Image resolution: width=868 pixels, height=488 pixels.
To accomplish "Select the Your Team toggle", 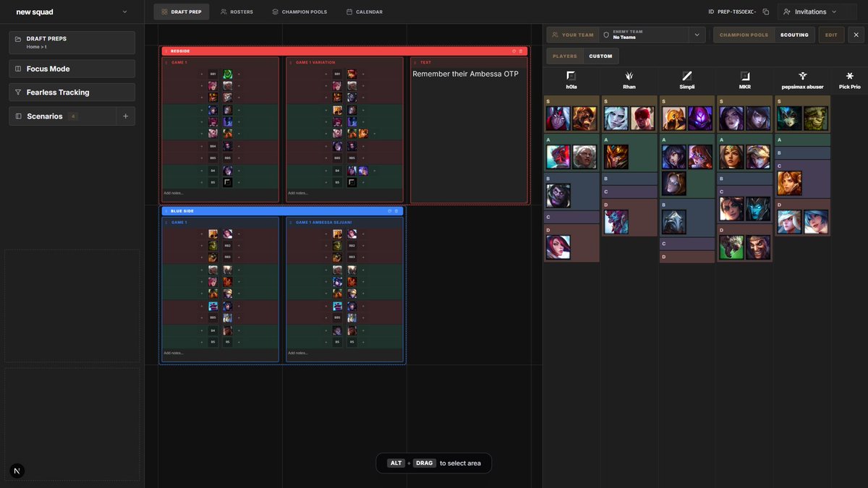I will (x=572, y=35).
